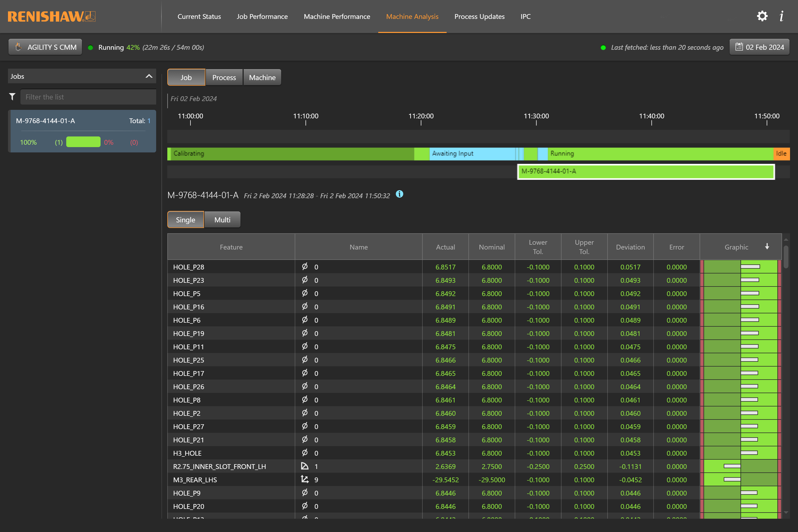This screenshot has height=532, width=798.
Task: Click axis icon in M3_REAR_LHS row
Action: coord(305,479)
